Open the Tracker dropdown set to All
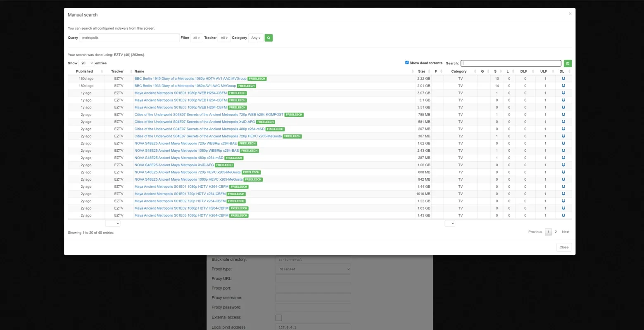Screen dimensions: 644x330 [x=224, y=38]
